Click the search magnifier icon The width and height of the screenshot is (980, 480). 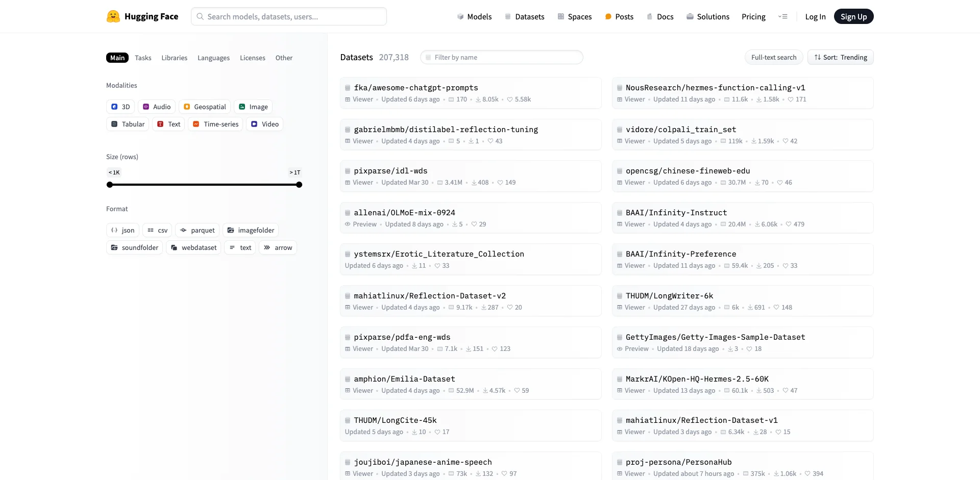point(200,16)
